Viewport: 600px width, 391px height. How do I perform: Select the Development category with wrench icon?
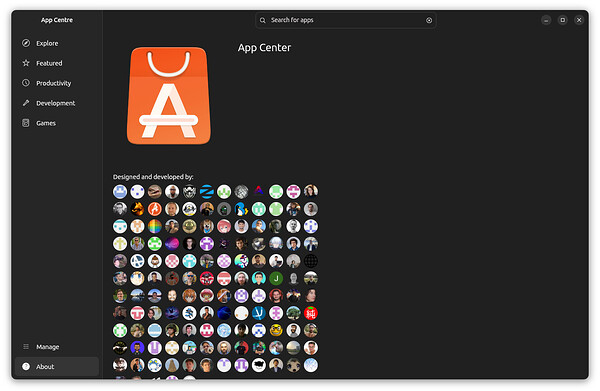click(57, 103)
